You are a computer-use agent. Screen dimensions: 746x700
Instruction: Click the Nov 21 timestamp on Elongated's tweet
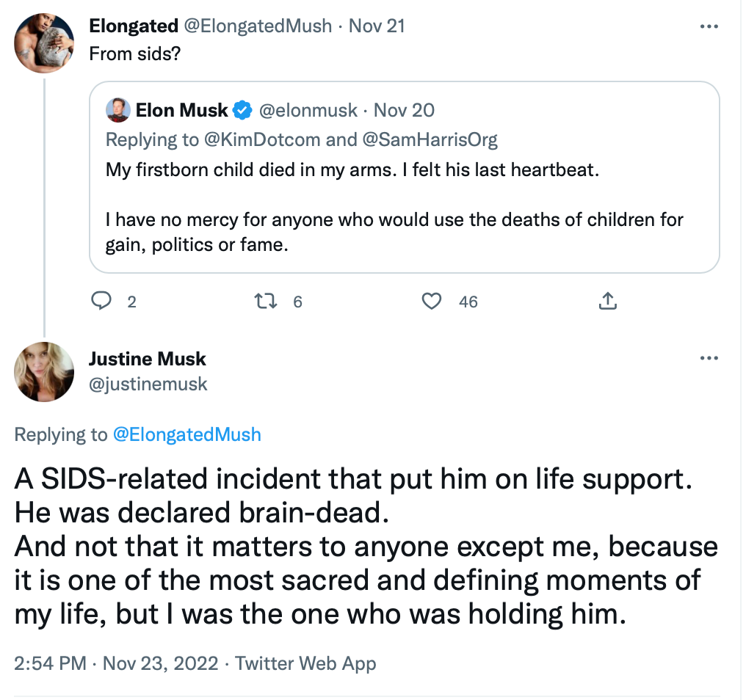[377, 26]
